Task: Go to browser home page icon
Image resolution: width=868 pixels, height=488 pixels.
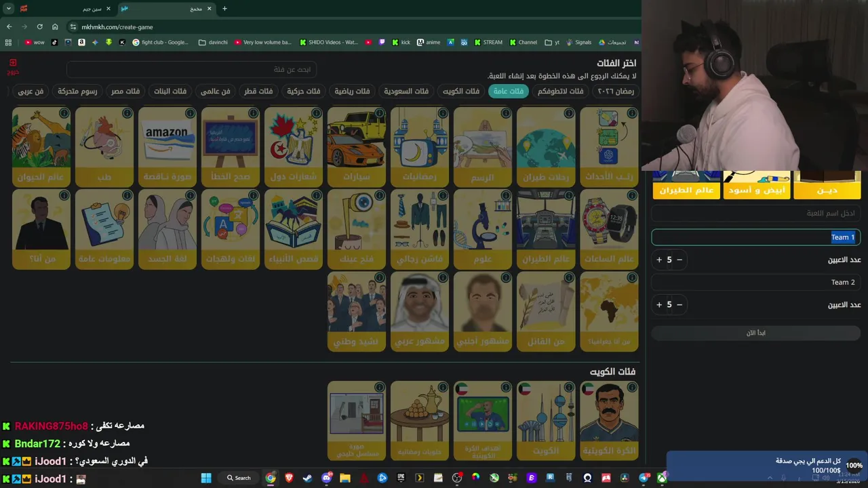Action: tap(55, 27)
